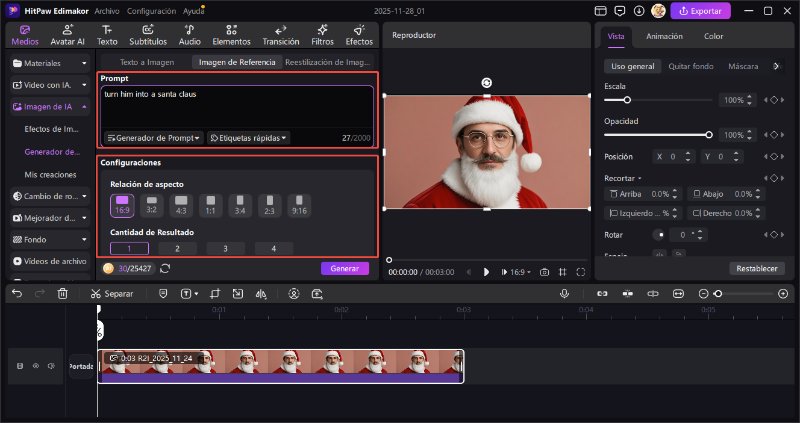
Task: Expand the Cambio de ro... section
Action: (50, 196)
